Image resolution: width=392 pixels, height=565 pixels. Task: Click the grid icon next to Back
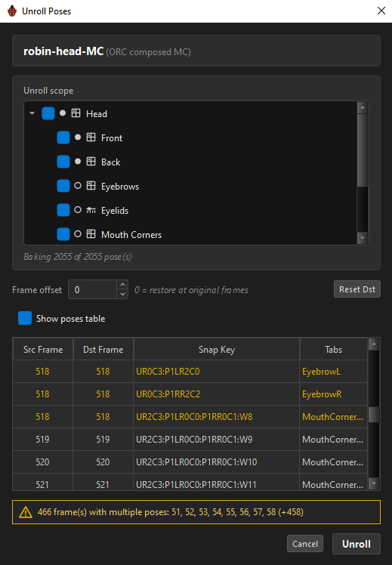click(x=91, y=162)
